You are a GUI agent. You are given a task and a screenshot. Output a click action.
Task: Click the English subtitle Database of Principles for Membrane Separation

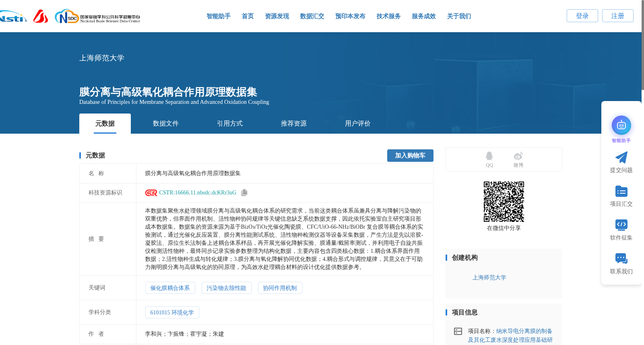coord(174,102)
